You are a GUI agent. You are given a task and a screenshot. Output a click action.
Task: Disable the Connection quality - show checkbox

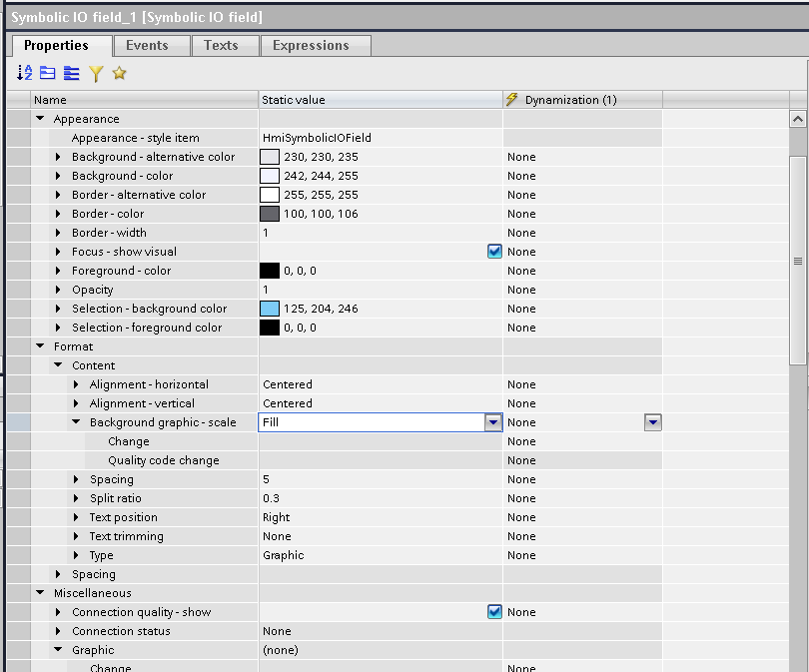coord(494,612)
